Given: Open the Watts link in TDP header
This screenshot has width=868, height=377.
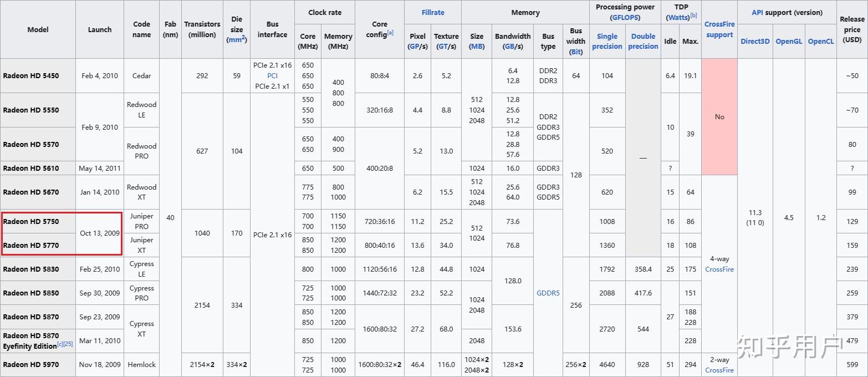Looking at the screenshot, I should pyautogui.click(x=678, y=17).
